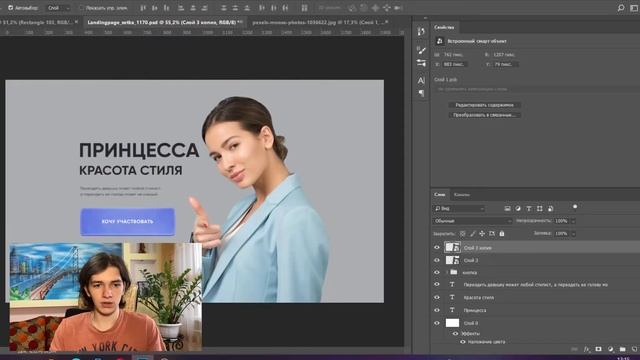This screenshot has height=360, width=640.
Task: Click lock position move icon
Action: [482, 233]
